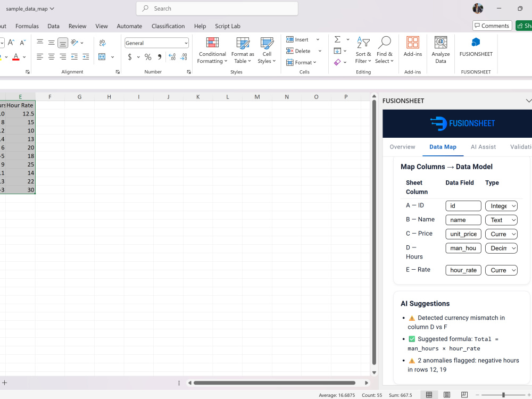Viewport: 532px width, 399px height.
Task: Insert cells
Action: 298,39
